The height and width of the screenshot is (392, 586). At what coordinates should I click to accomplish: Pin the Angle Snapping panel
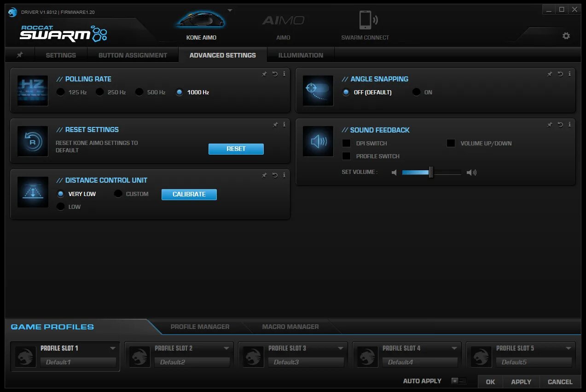point(550,74)
